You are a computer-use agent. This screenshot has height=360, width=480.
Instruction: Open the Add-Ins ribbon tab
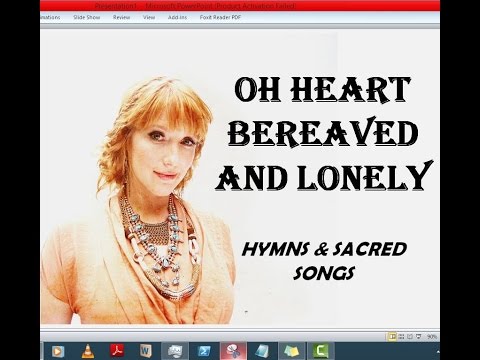tap(177, 17)
